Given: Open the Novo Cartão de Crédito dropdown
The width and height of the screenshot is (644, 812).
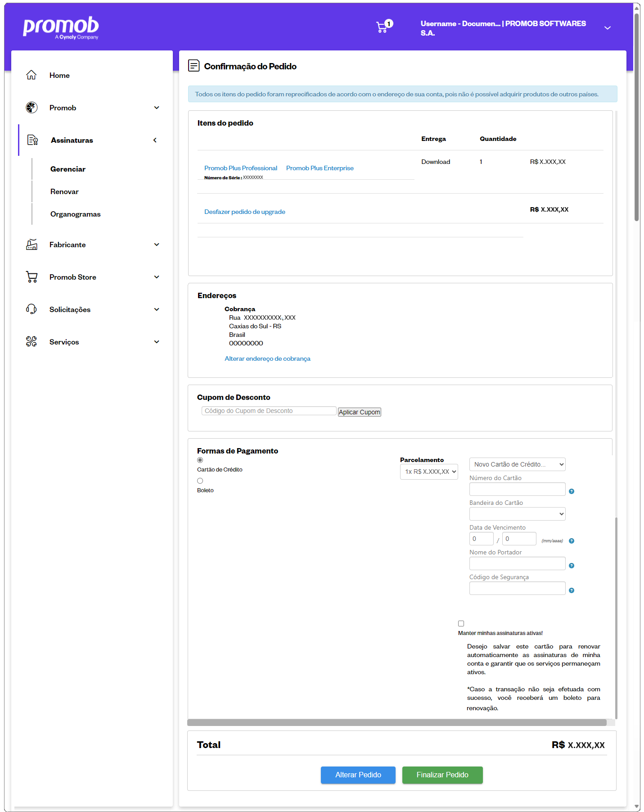Looking at the screenshot, I should click(x=518, y=464).
